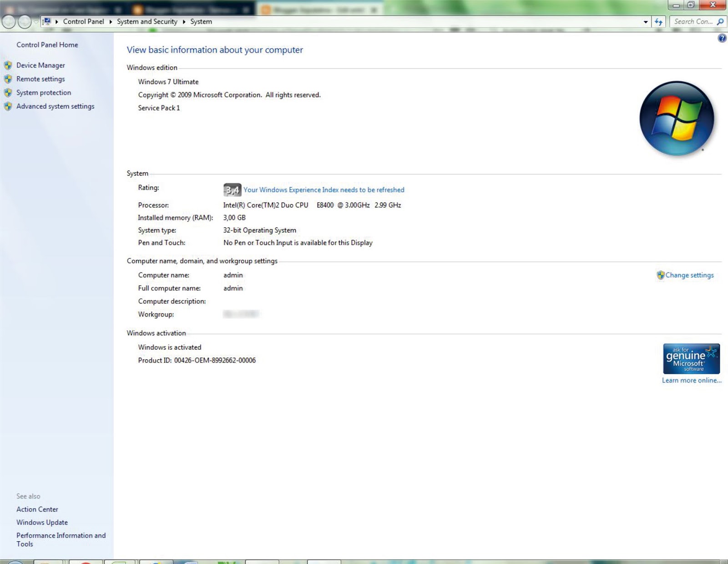Click the "admin" value beside Computer name
Screen dimensions: 728x564
233,275
